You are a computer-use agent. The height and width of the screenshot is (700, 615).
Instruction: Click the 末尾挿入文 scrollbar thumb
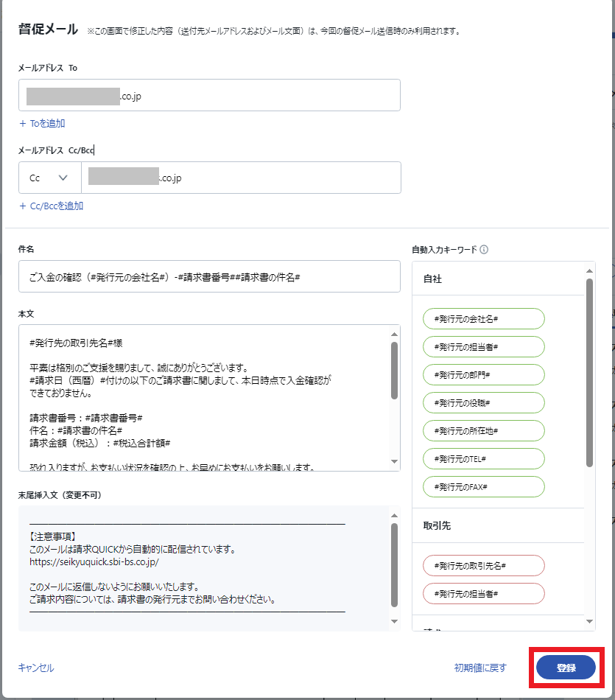pos(394,565)
